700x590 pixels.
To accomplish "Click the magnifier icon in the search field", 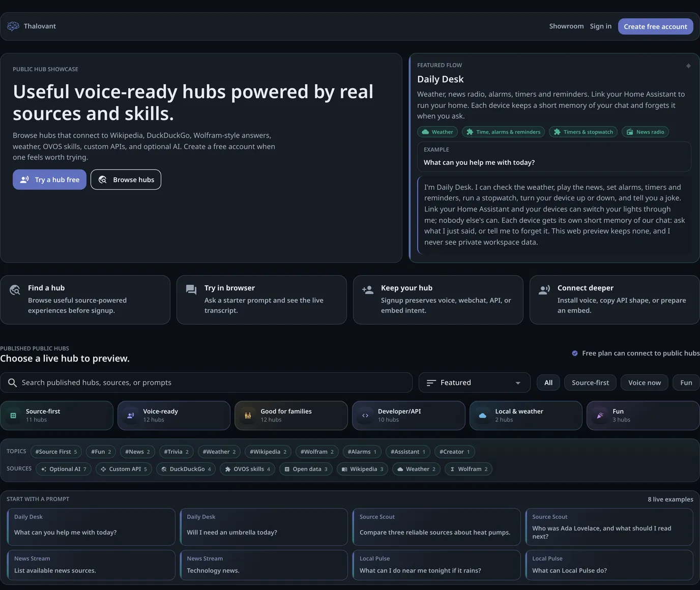I will point(12,382).
